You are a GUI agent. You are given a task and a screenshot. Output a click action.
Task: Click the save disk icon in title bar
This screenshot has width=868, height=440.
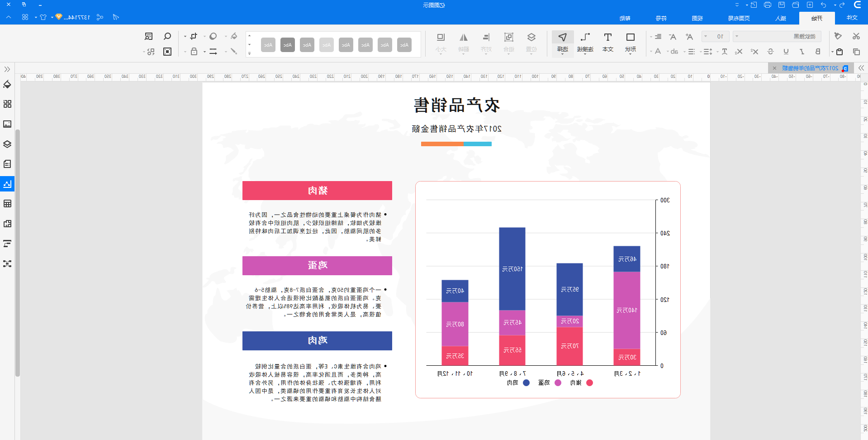pos(782,5)
